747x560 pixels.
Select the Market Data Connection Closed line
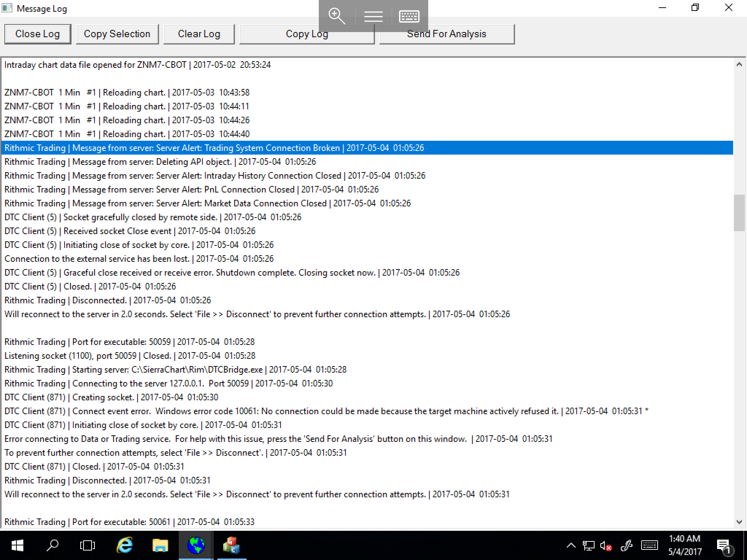[x=207, y=203]
